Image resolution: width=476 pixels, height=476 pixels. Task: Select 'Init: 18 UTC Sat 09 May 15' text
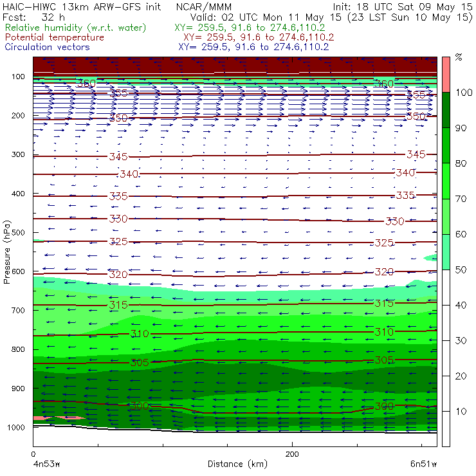tap(403, 7)
